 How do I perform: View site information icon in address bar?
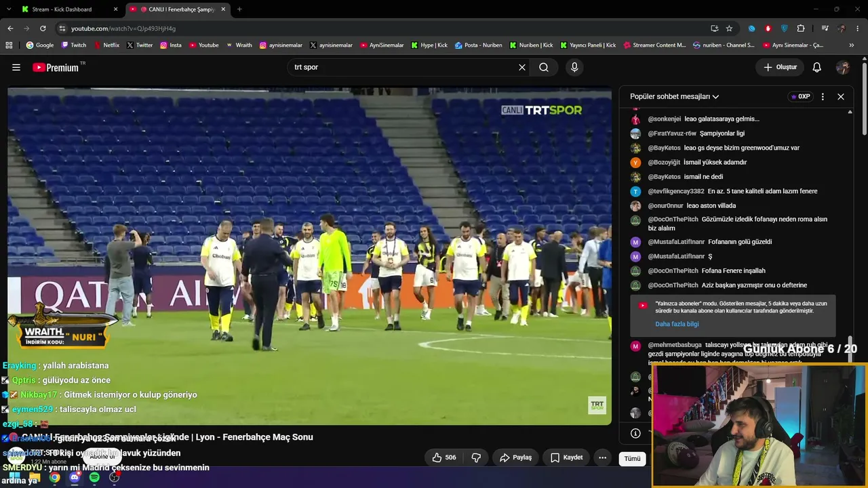click(62, 28)
